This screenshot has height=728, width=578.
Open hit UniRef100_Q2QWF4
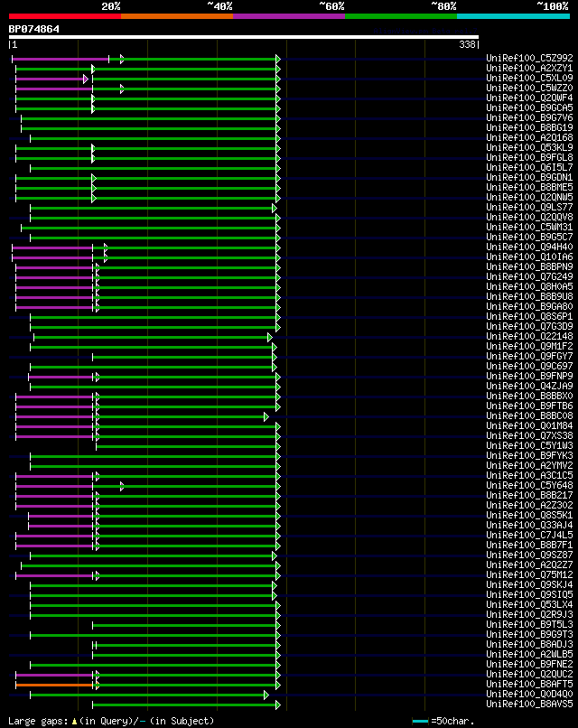coord(529,98)
